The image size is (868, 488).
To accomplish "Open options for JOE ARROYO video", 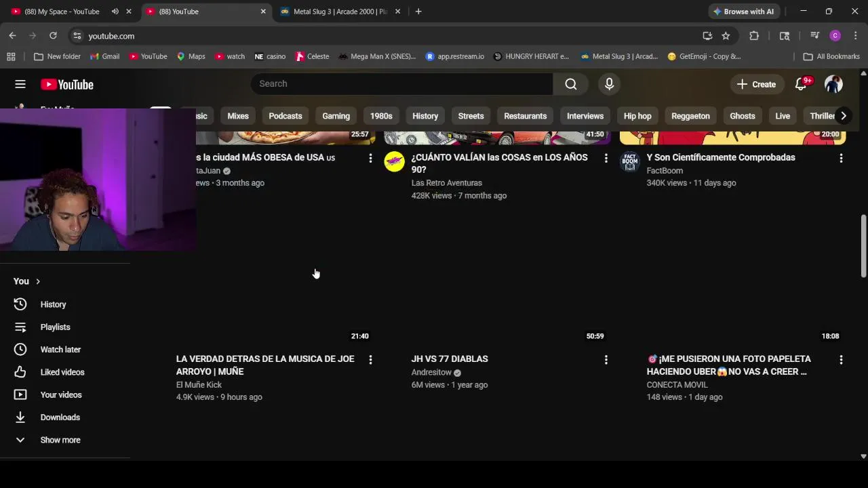I will 370,359.
